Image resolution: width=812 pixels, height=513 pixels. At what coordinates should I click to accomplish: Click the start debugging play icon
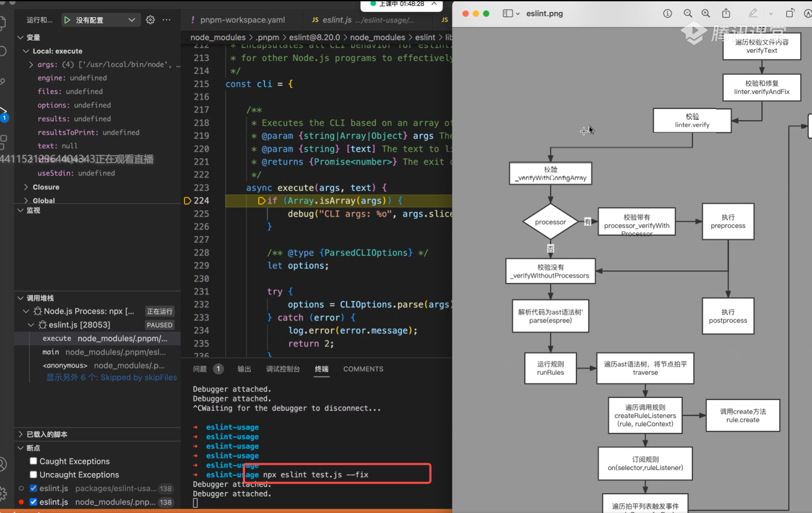coord(67,20)
